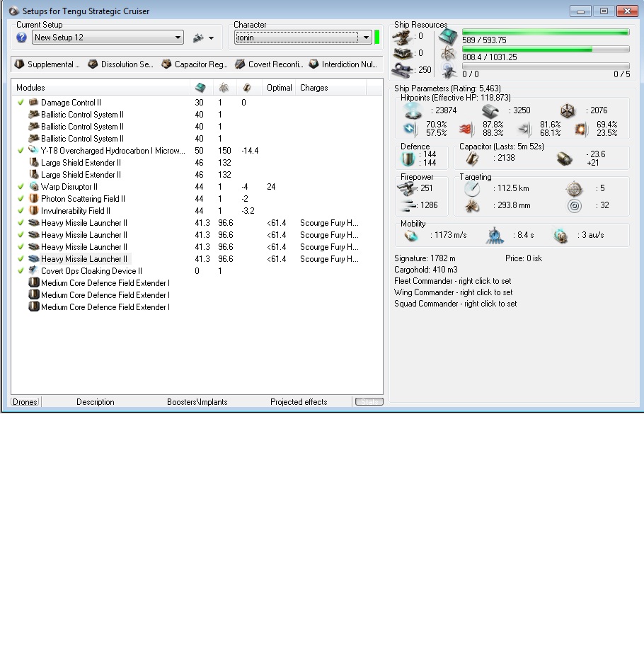Screen dimensions: 644x659
Task: Toggle the second Heavy Missile Launcher II checkmark
Action: pos(21,234)
